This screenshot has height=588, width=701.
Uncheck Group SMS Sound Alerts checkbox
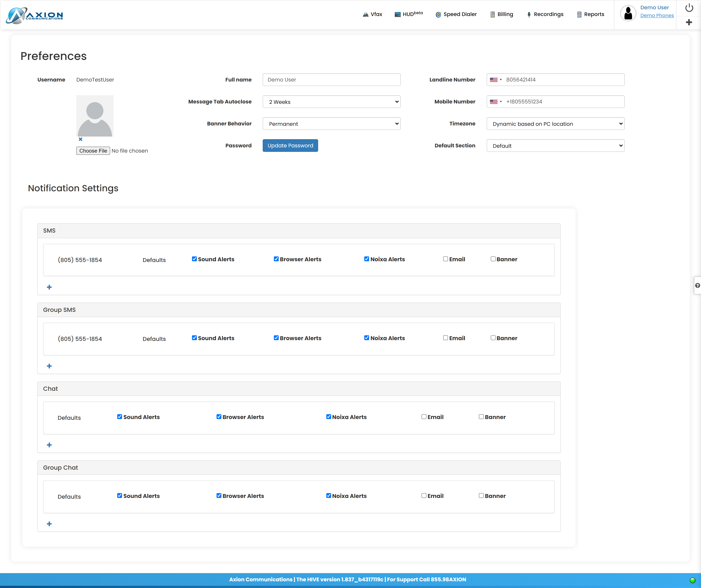[x=194, y=338]
